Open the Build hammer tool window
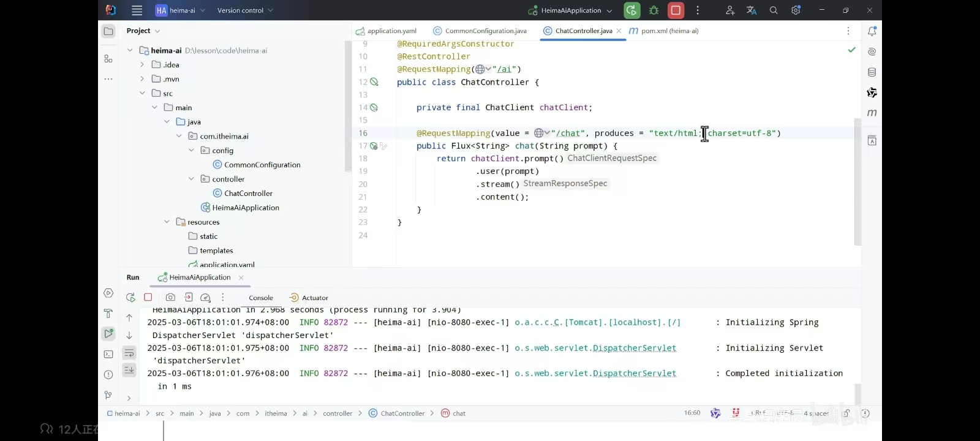The image size is (980, 441). 108,314
